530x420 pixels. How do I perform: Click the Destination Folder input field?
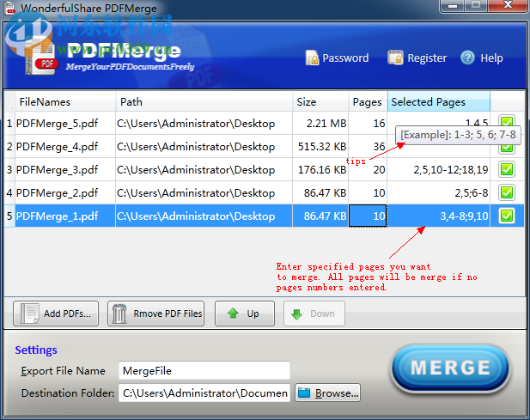pyautogui.click(x=204, y=393)
